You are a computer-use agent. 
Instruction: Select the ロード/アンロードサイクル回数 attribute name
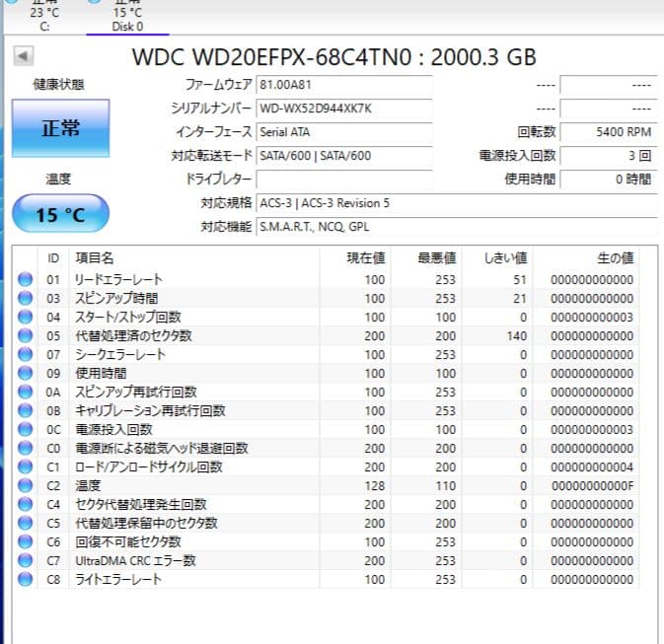click(x=149, y=467)
